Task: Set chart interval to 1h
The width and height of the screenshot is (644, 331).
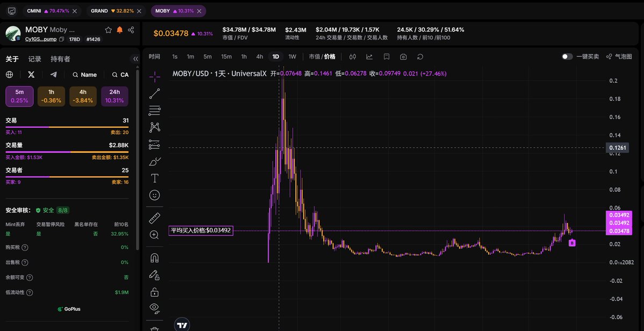Action: pyautogui.click(x=244, y=56)
